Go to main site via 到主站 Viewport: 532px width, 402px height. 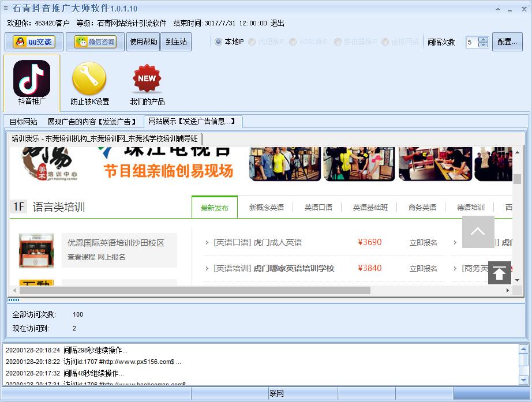176,42
